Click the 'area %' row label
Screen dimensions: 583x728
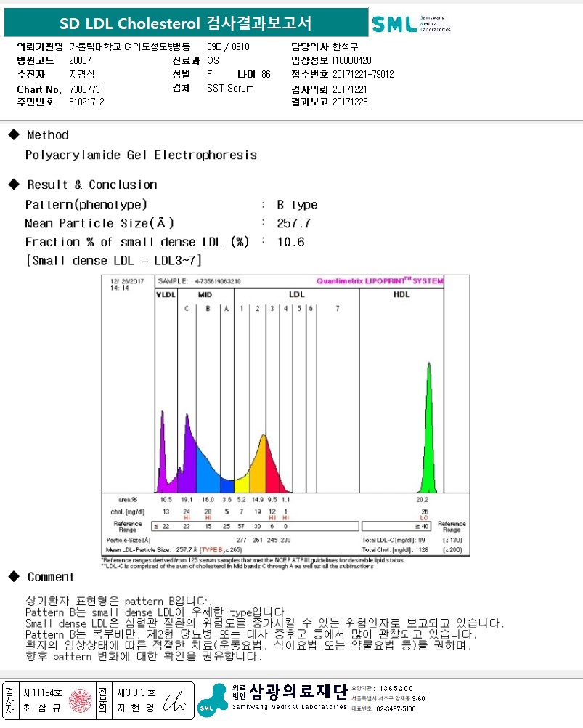click(x=128, y=500)
